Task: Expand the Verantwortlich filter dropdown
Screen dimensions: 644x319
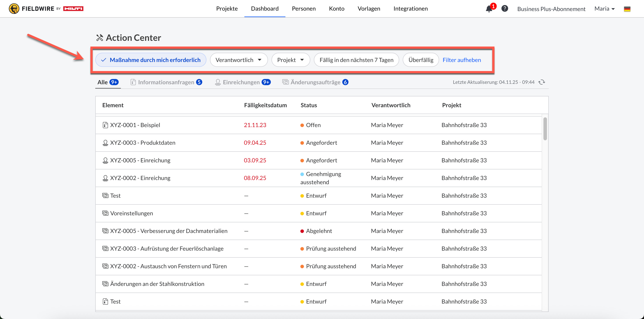Action: point(239,60)
